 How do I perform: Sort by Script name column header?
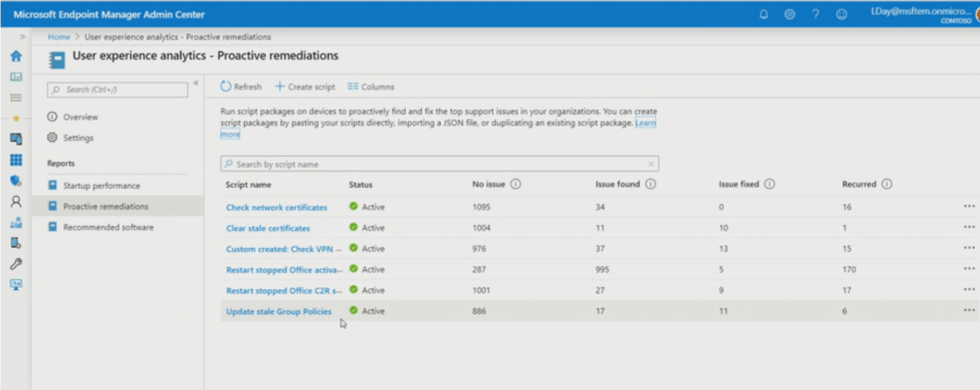249,185
